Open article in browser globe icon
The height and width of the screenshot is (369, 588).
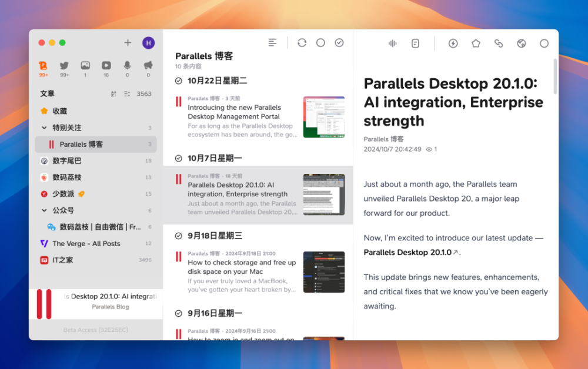[x=522, y=43]
